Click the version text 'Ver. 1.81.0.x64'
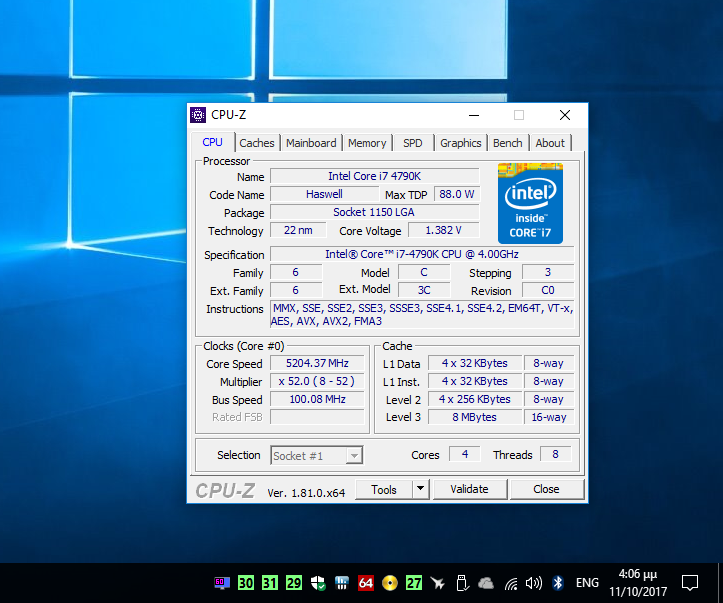The height and width of the screenshot is (603, 723). coord(306,493)
